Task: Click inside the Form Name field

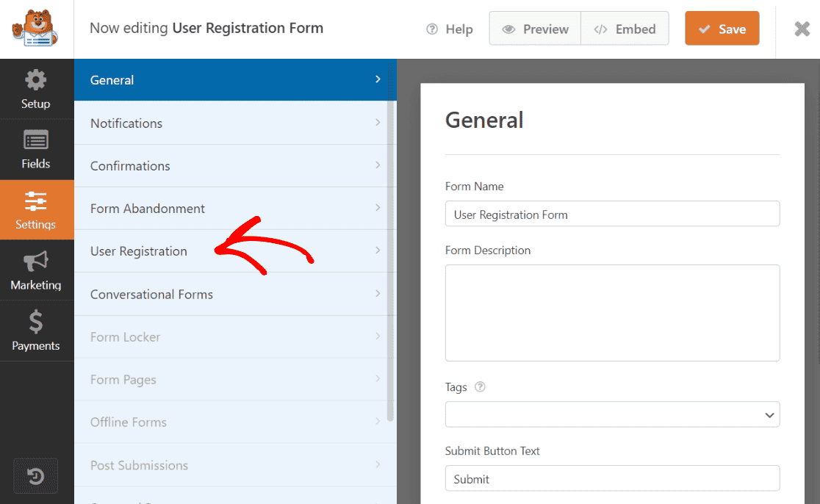Action: [x=612, y=214]
